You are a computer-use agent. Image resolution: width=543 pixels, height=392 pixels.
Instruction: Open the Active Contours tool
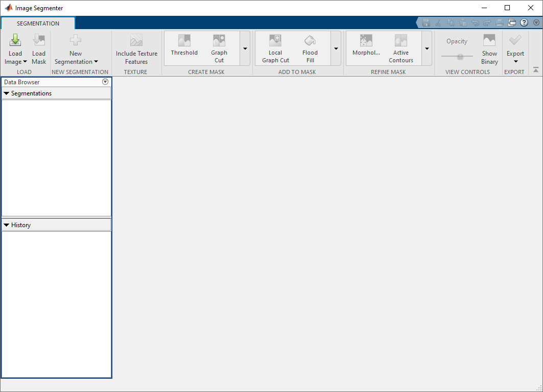(x=400, y=48)
